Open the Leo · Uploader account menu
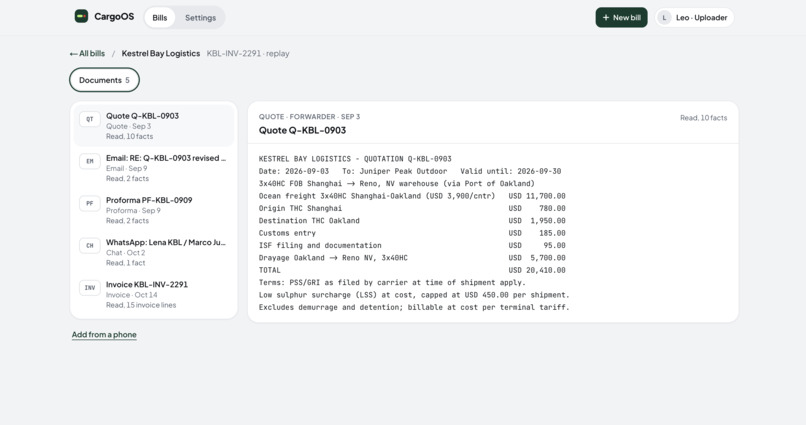This screenshot has width=806, height=425. point(694,17)
